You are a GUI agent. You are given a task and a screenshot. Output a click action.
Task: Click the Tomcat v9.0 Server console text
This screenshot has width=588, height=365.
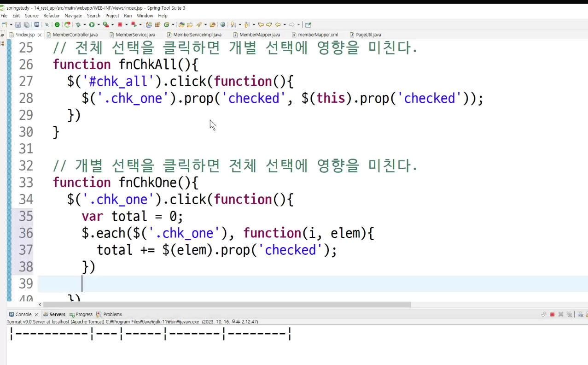click(x=132, y=322)
